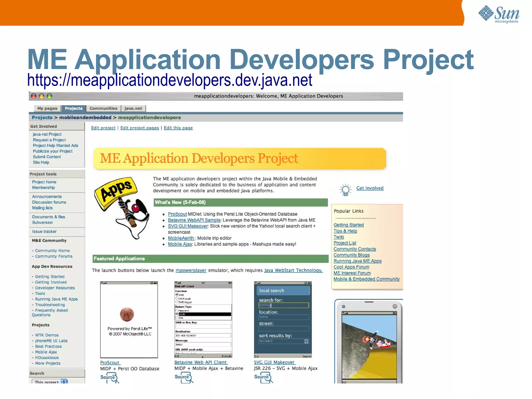Screen dimensions: 532x399
Task: Click the Get Involved link beside lightbulb
Action: coord(370,188)
